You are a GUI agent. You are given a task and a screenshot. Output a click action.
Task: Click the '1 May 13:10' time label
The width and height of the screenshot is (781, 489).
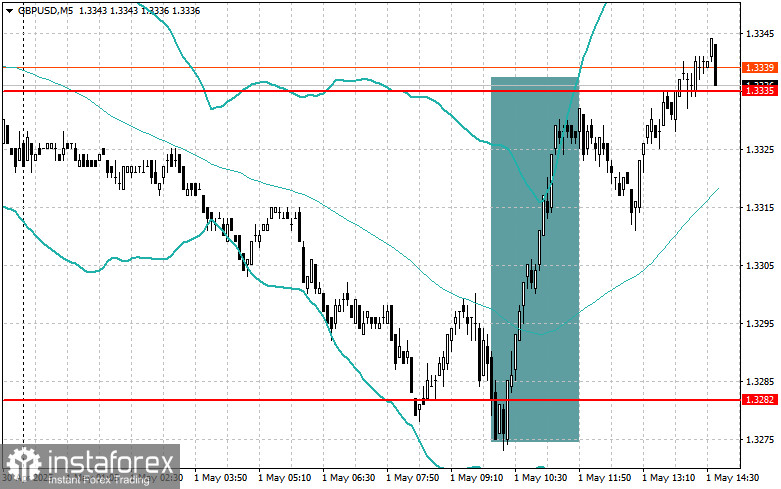pos(668,478)
